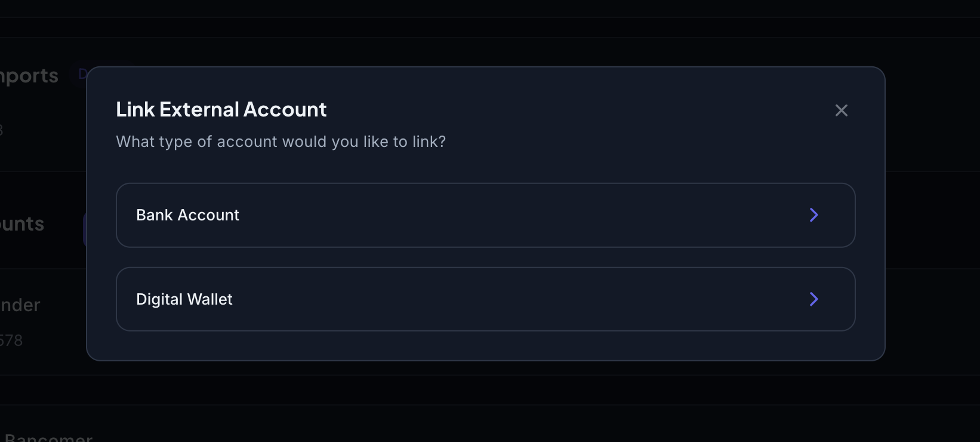
Task: Click the chevron arrow beside Digital Wallet
Action: [813, 299]
